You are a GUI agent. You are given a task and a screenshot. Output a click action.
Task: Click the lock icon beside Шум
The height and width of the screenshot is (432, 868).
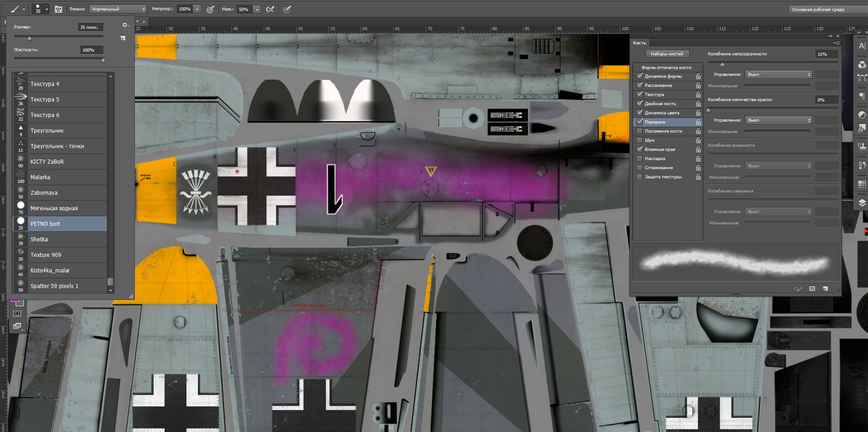point(698,140)
